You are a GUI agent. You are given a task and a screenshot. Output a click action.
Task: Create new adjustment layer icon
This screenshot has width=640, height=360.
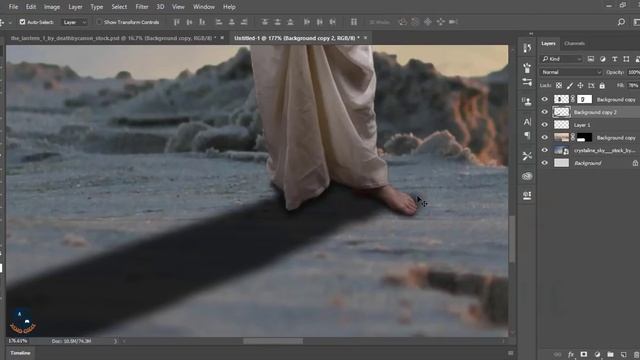click(597, 354)
